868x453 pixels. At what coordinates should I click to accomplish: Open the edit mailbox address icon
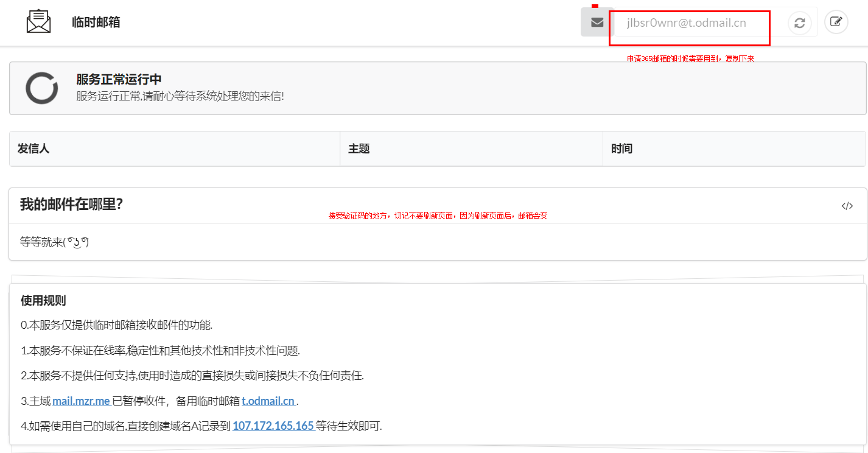click(836, 23)
